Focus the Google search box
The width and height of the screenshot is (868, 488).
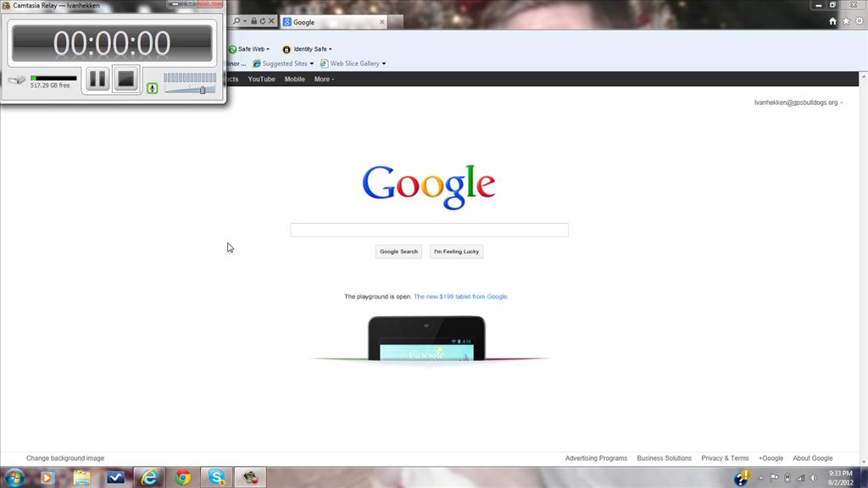coord(429,230)
